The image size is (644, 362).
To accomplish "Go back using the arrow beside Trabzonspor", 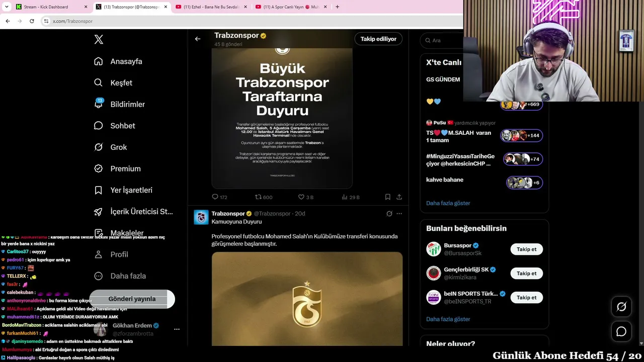I will click(x=198, y=39).
